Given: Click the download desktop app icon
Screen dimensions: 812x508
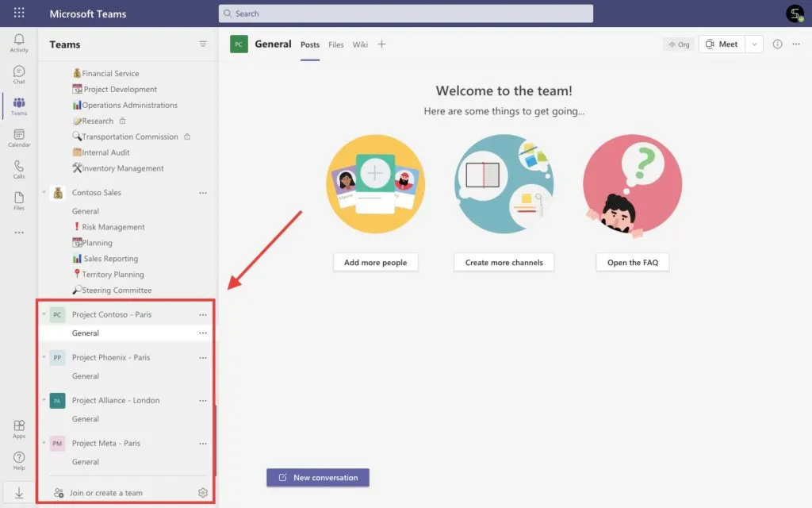Looking at the screenshot, I should 19,492.
